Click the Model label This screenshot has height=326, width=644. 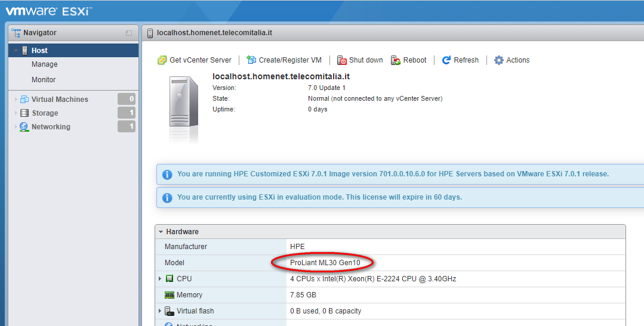click(174, 262)
